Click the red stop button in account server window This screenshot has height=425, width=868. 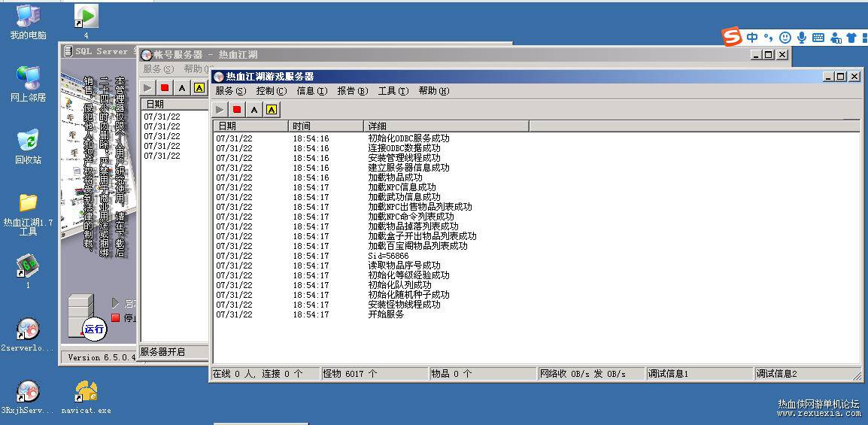pos(165,87)
